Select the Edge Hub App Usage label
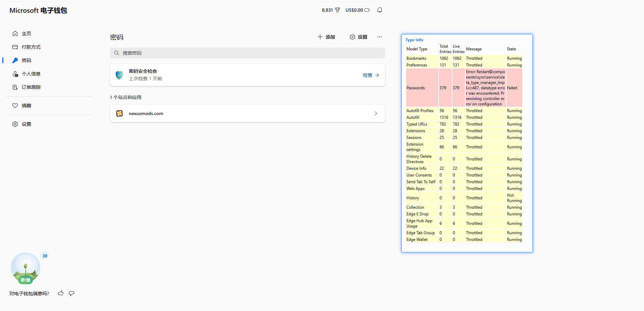 click(420, 223)
